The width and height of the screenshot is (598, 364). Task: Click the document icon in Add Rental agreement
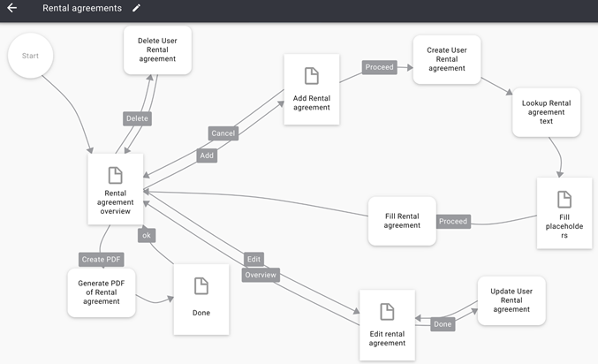point(312,76)
